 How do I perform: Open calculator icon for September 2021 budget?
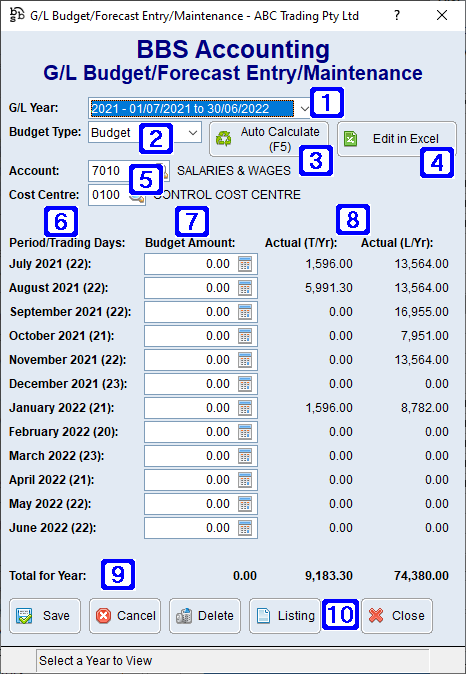[245, 312]
